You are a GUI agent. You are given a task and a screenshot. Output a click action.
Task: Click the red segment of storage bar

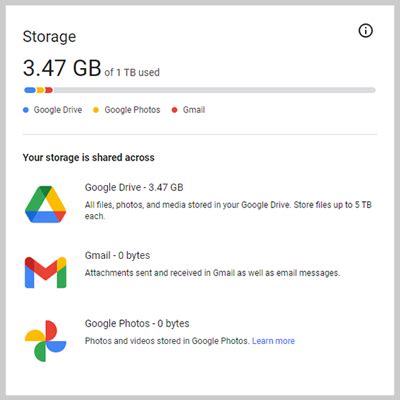[49, 90]
